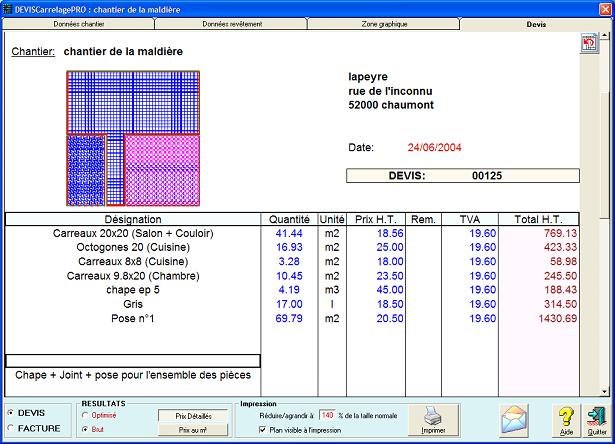This screenshot has width=615, height=444.
Task: Go to the Zone graphique tab
Action: coord(383,23)
